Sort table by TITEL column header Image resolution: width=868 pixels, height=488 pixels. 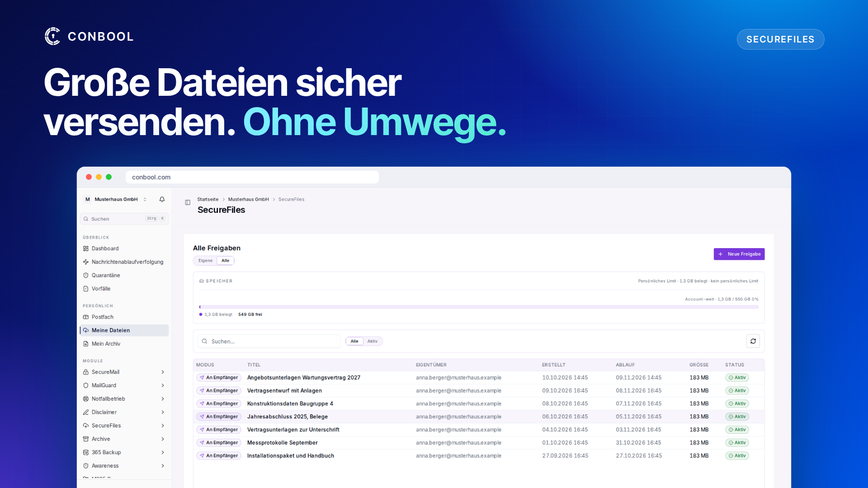(x=254, y=365)
